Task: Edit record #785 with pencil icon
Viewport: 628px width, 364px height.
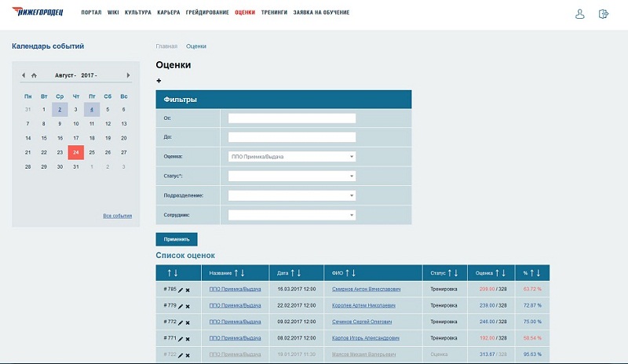Action: 180,289
